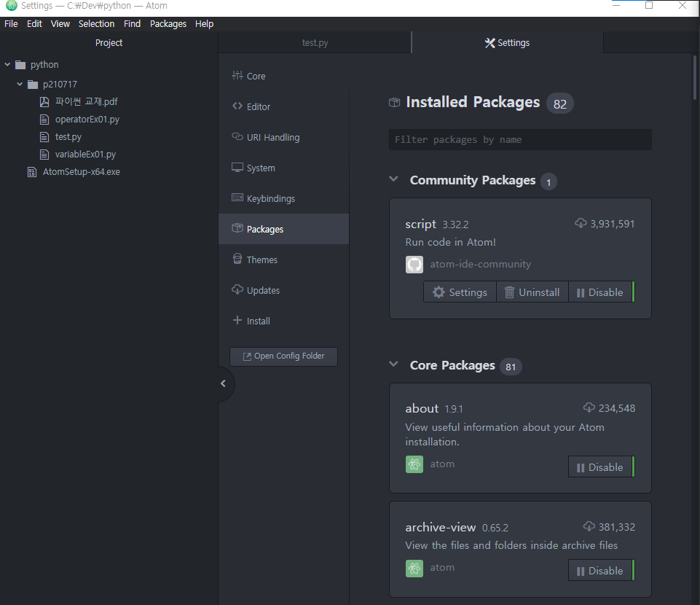Open the Help menu
The height and width of the screenshot is (605, 700).
pyautogui.click(x=204, y=23)
